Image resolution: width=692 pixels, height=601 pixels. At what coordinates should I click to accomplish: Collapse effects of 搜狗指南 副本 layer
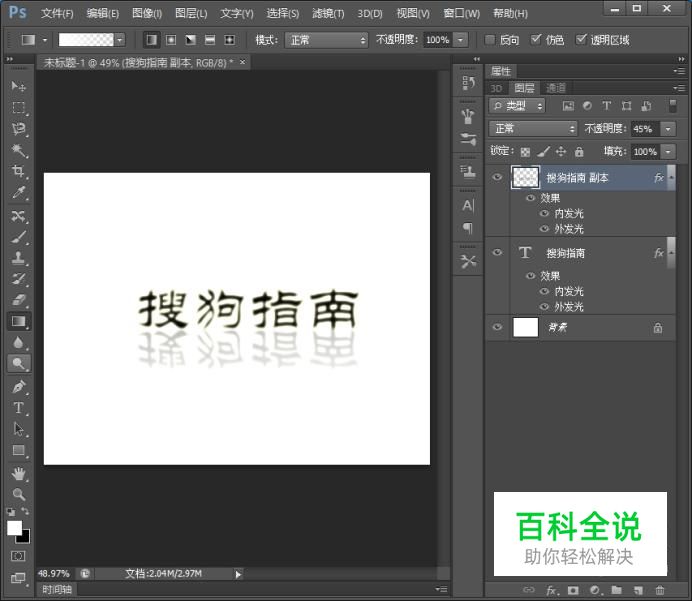click(671, 177)
